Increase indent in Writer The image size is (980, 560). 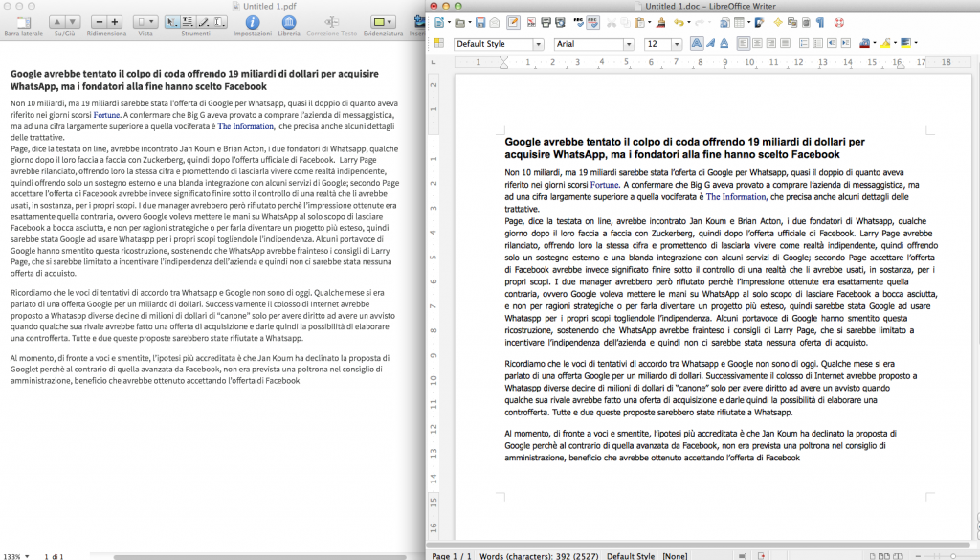[x=846, y=43]
